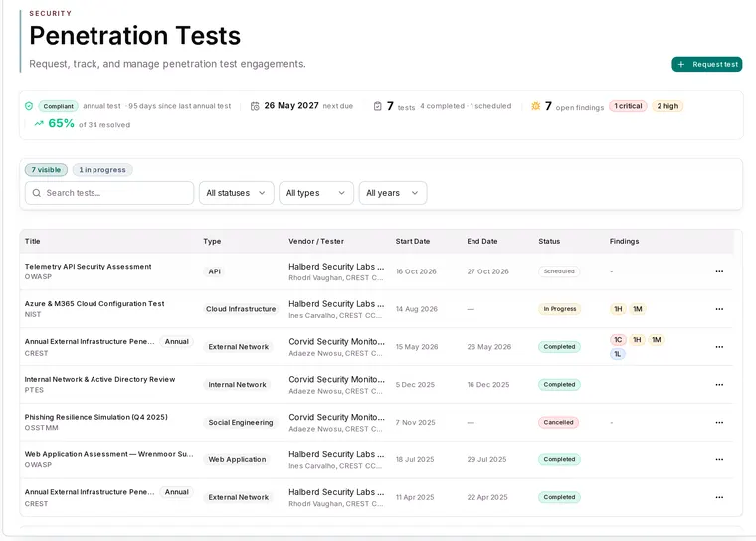Sort by the Start Date column header
Viewport: 756px width, 541px height.
tap(413, 241)
